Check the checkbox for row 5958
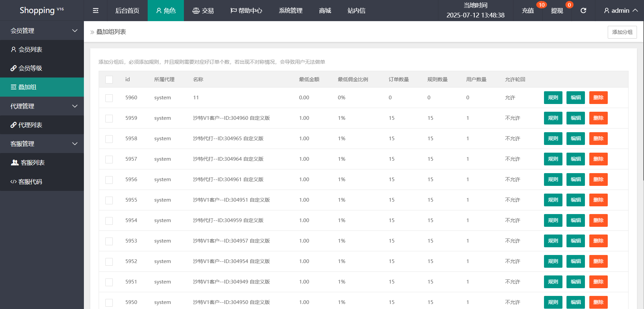This screenshot has height=309, width=644. pyautogui.click(x=109, y=139)
